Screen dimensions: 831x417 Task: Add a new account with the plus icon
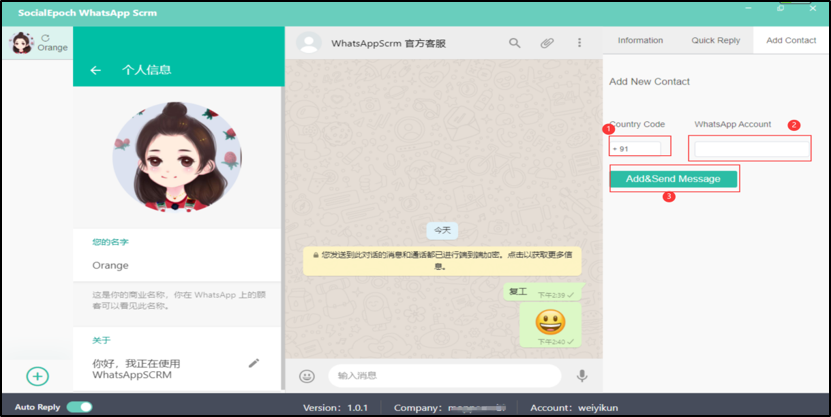point(38,376)
